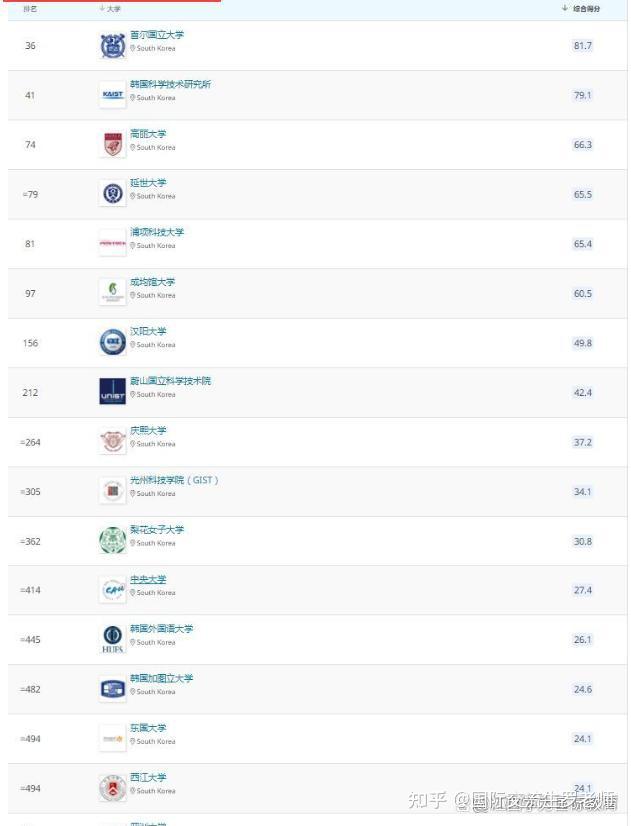Viewport: 631px width, 826px height.
Task: Click the 排名 column header
Action: coord(30,9)
